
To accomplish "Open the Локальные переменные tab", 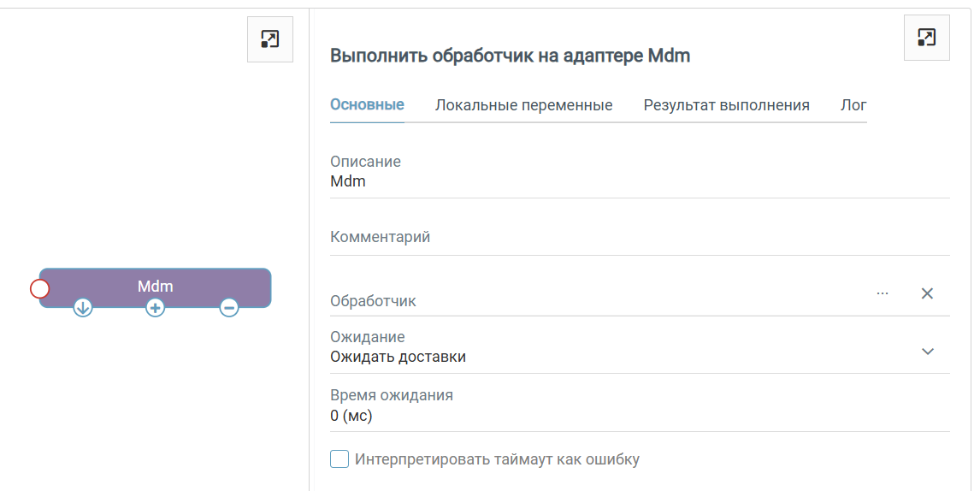I will click(523, 105).
